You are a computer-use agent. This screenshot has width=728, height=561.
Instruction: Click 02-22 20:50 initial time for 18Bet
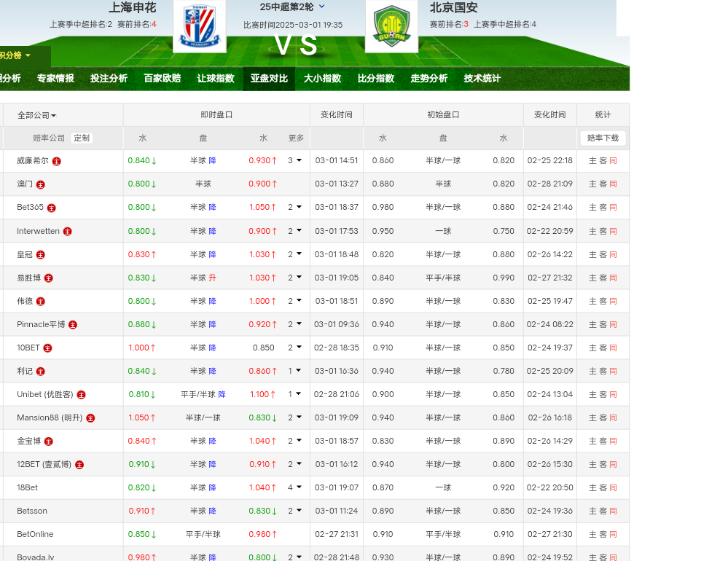(x=549, y=487)
